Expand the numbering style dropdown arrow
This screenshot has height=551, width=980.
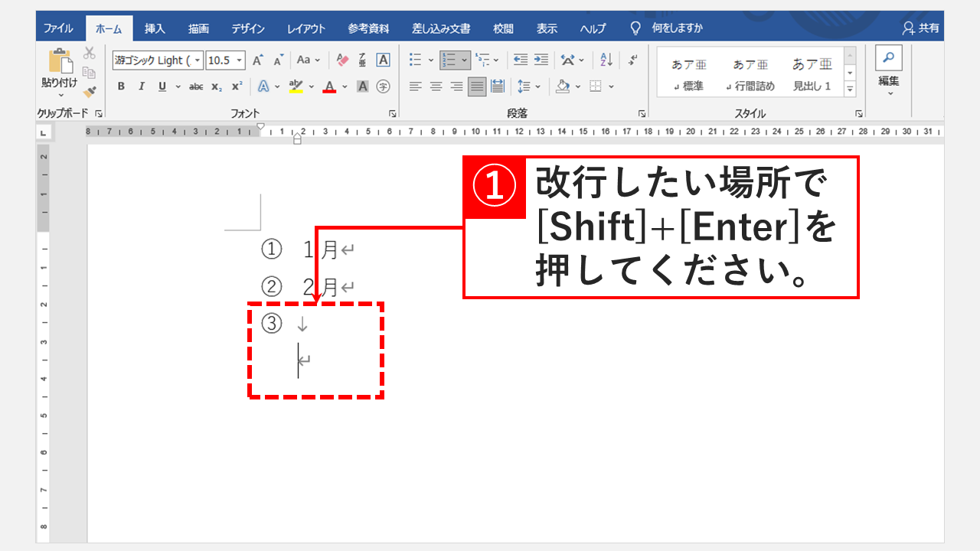465,60
